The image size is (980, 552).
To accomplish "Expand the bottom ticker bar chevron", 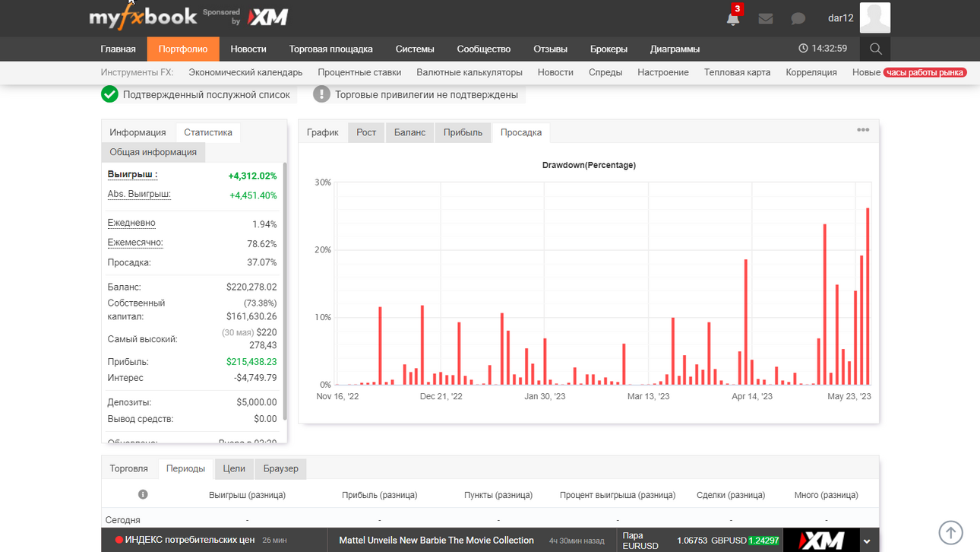I will 867,541.
